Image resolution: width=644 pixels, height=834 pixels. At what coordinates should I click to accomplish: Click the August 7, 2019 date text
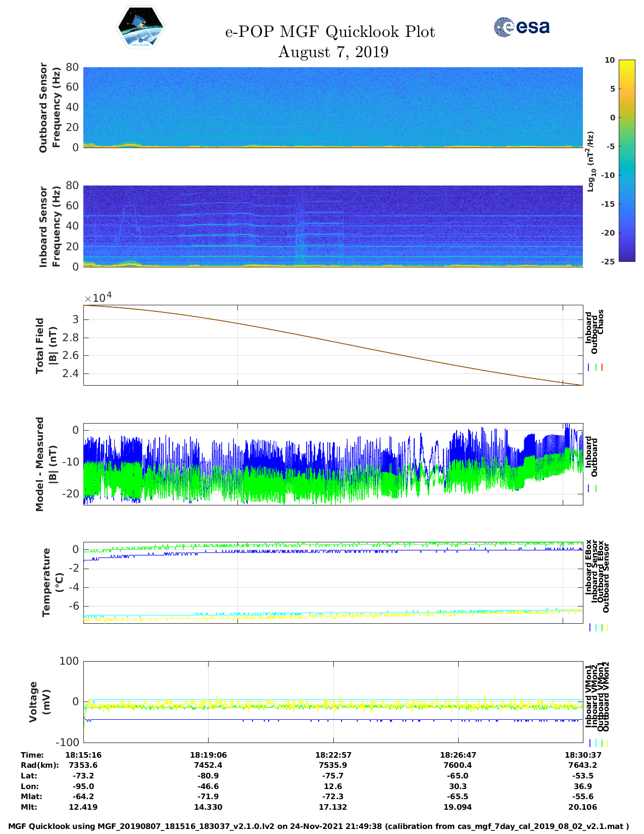pyautogui.click(x=333, y=52)
